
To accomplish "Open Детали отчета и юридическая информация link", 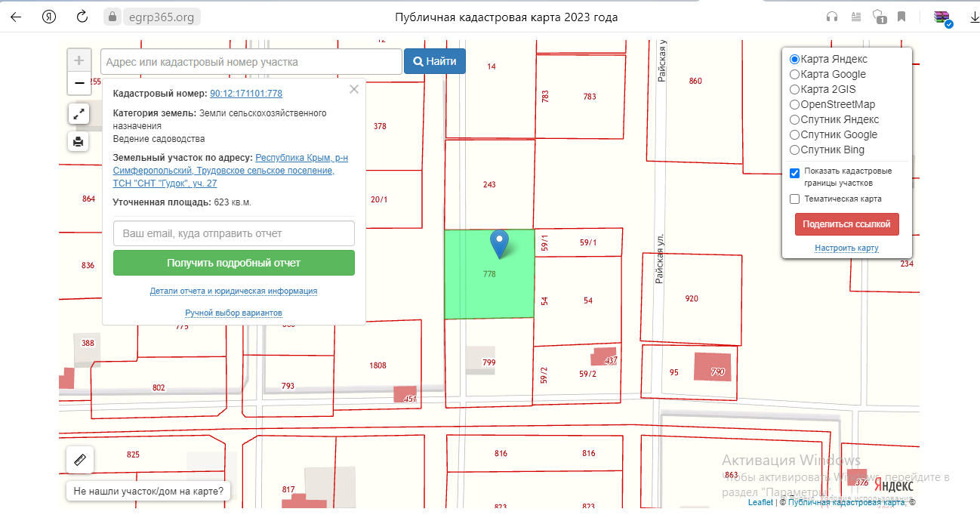I will [x=233, y=291].
